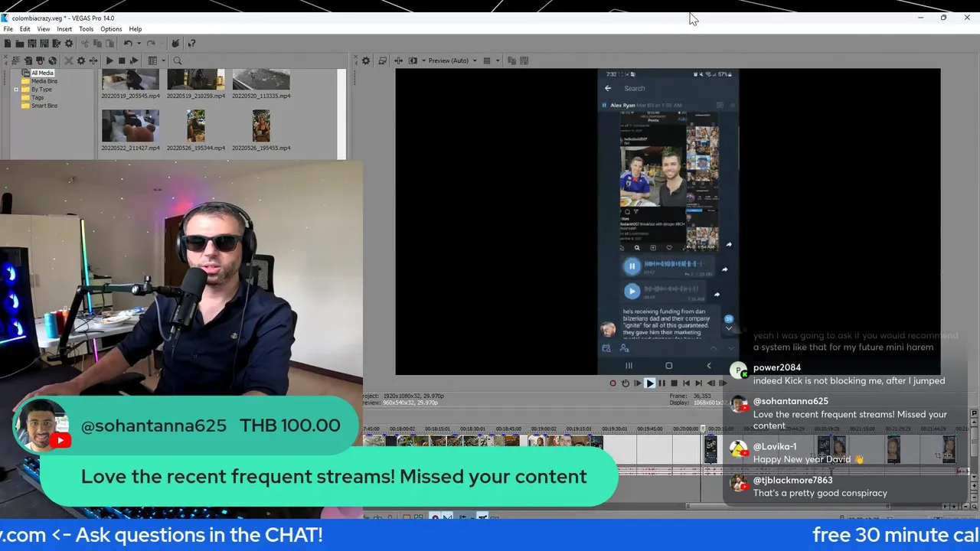Expand the By Type folder
Viewport: 980px width, 551px height.
click(x=15, y=90)
